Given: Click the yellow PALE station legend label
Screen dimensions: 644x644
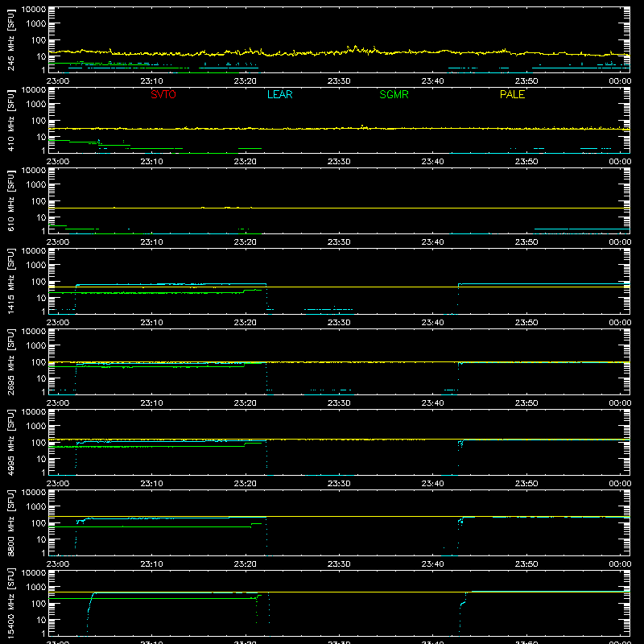Looking at the screenshot, I should click(512, 94).
